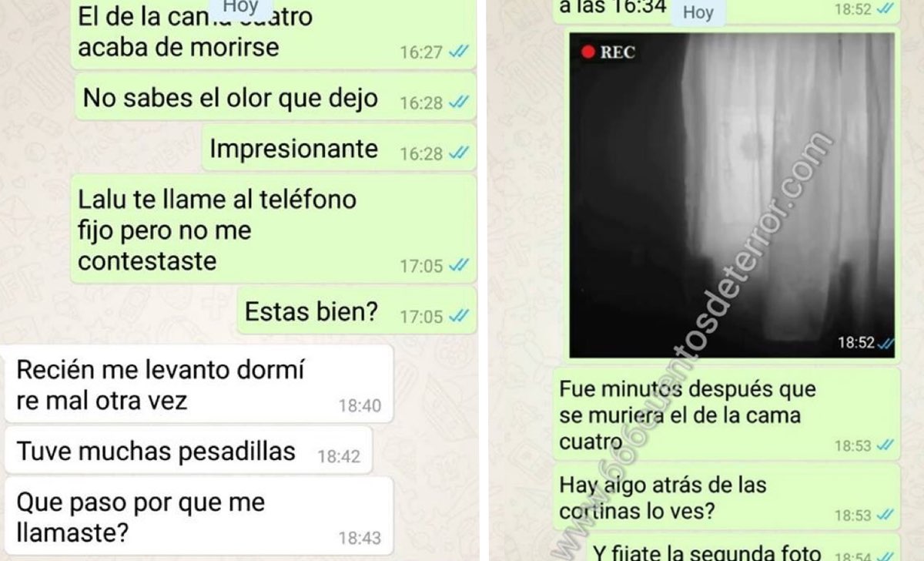Click read ticks on 'Impresionante' message
Viewport: 924px width, 561px height.
(x=460, y=153)
